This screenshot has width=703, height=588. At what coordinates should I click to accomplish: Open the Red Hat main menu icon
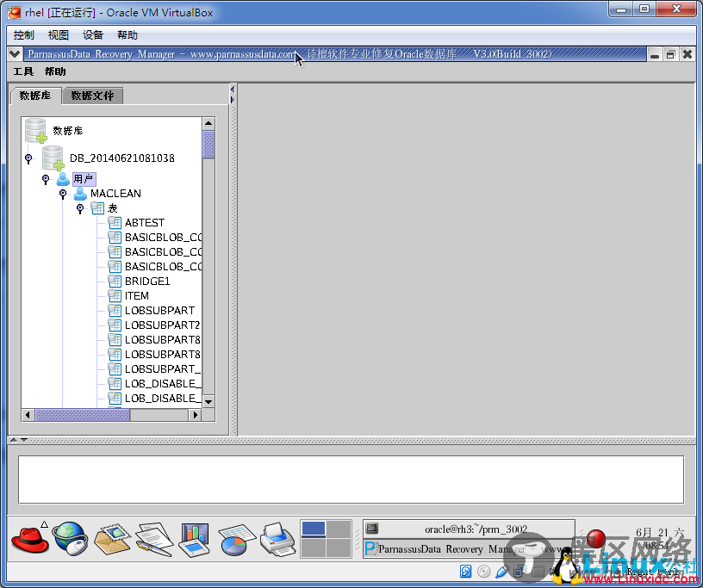click(x=29, y=539)
